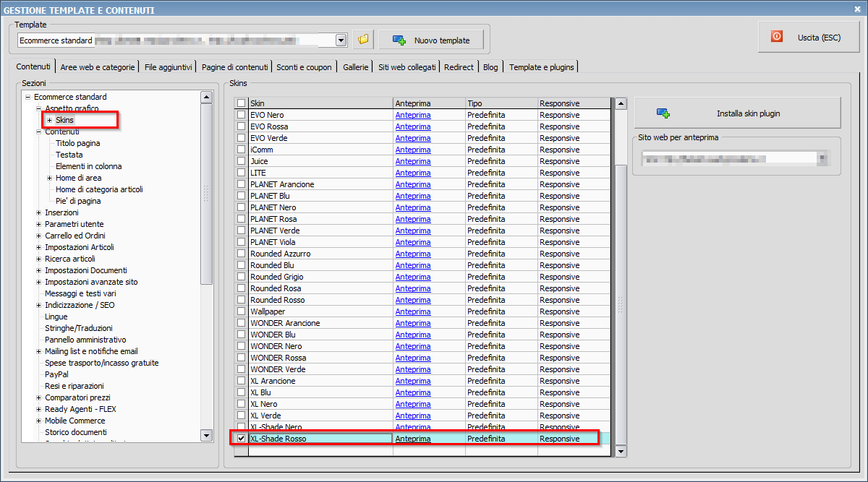
Task: Create a new template with Nuovo template
Action: [x=431, y=40]
